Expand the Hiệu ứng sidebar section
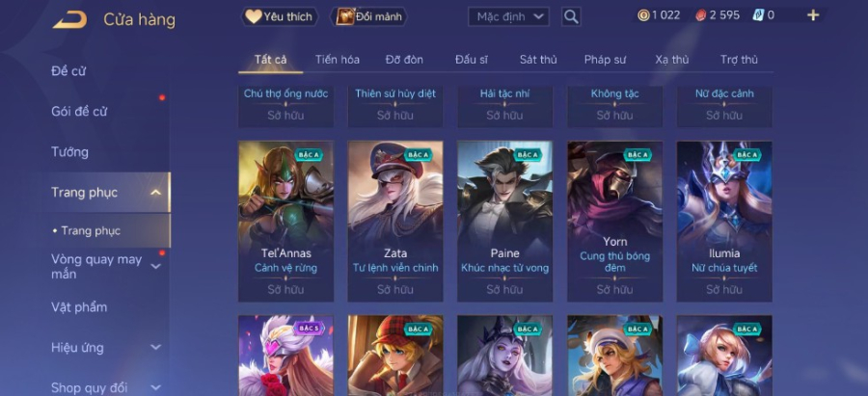The image size is (868, 396). (156, 347)
